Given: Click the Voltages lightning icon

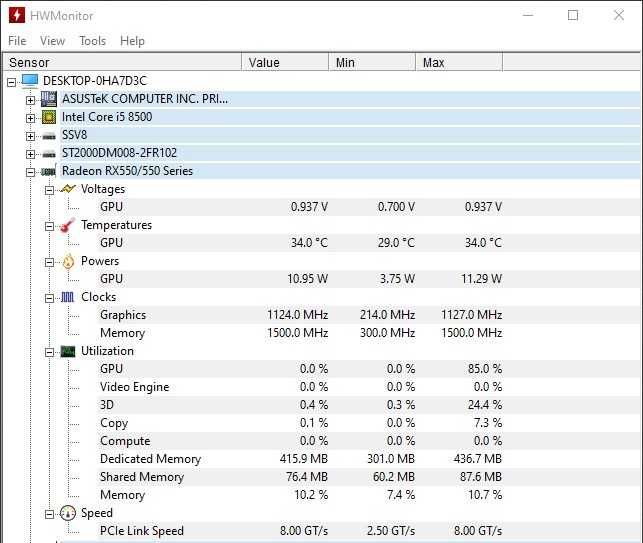Looking at the screenshot, I should 68,189.
